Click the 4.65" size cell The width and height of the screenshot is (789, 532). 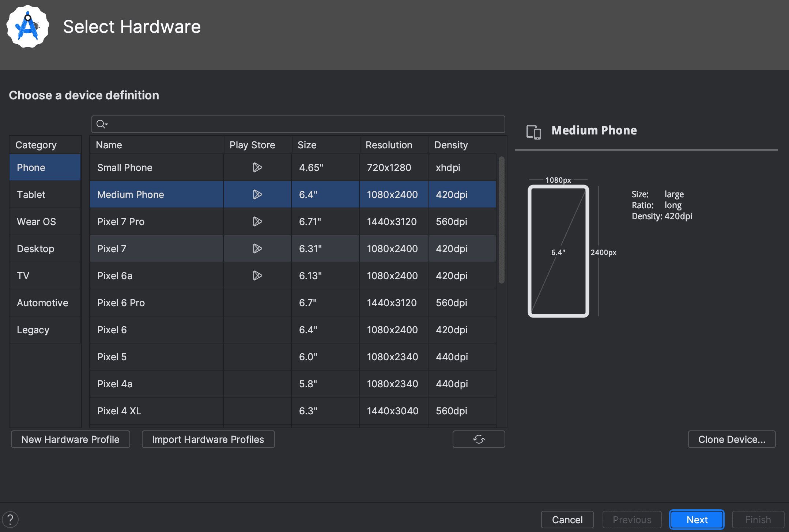point(325,167)
